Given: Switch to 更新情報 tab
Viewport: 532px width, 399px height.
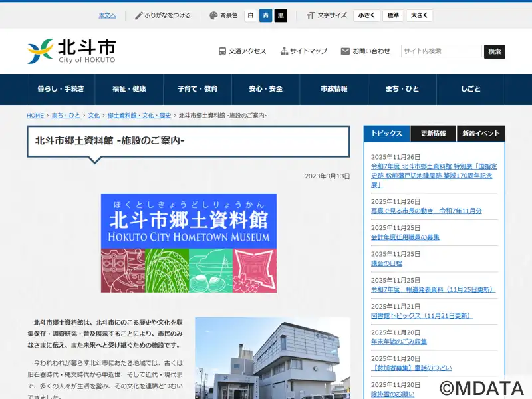Looking at the screenshot, I should coord(434,134).
